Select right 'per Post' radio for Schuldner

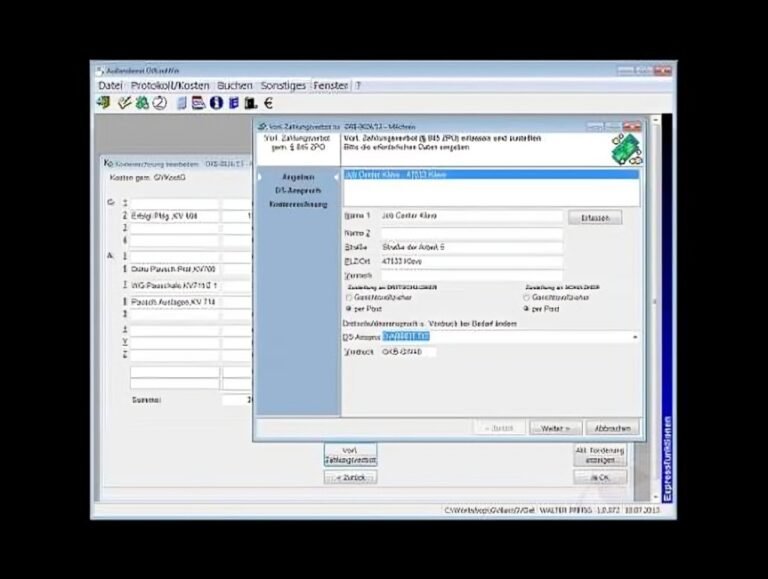click(x=527, y=309)
